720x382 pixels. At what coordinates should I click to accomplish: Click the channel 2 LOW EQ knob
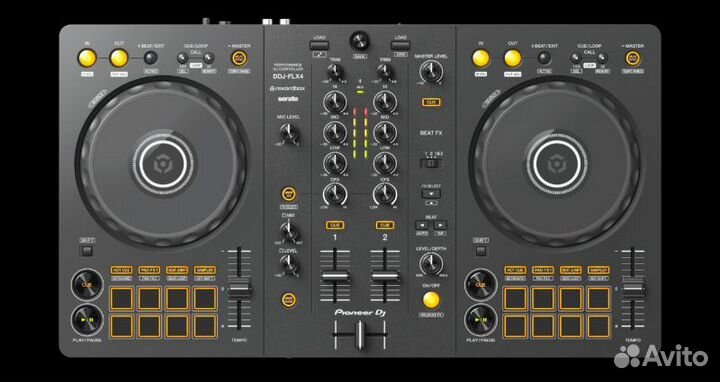click(x=385, y=163)
